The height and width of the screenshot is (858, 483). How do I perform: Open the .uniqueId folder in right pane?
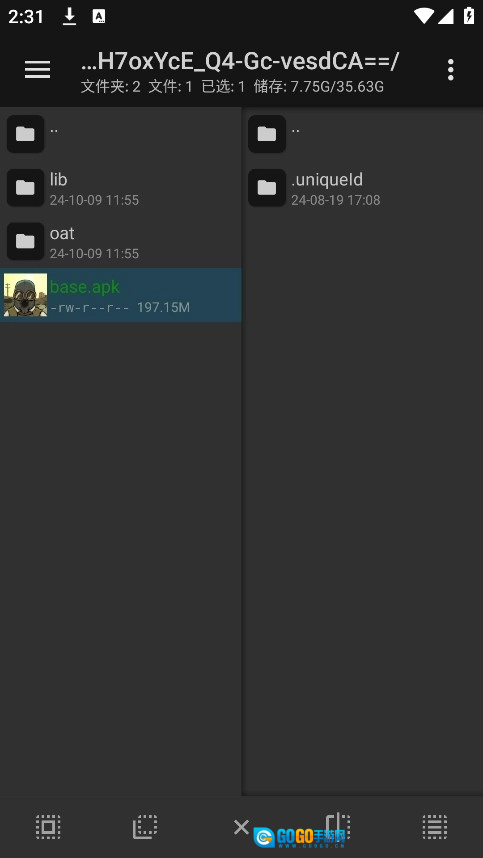(x=362, y=188)
